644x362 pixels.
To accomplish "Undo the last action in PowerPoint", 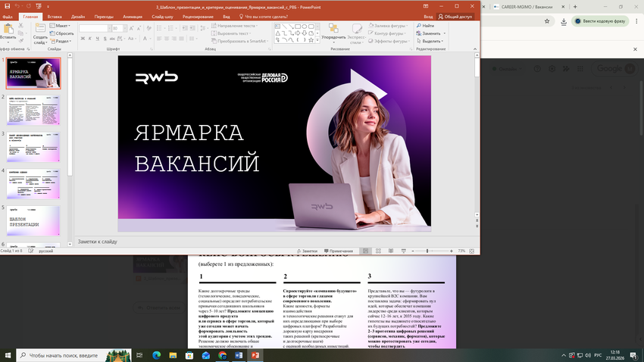I will point(17,7).
